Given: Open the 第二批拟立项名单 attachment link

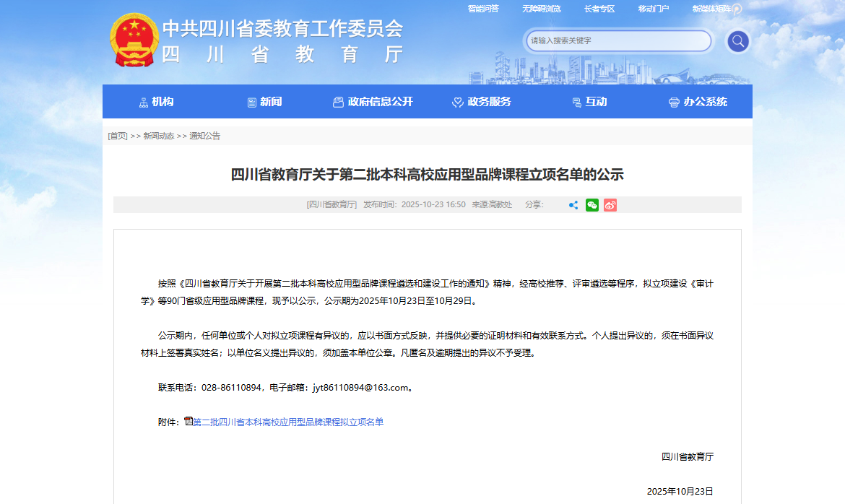Looking at the screenshot, I should point(288,421).
